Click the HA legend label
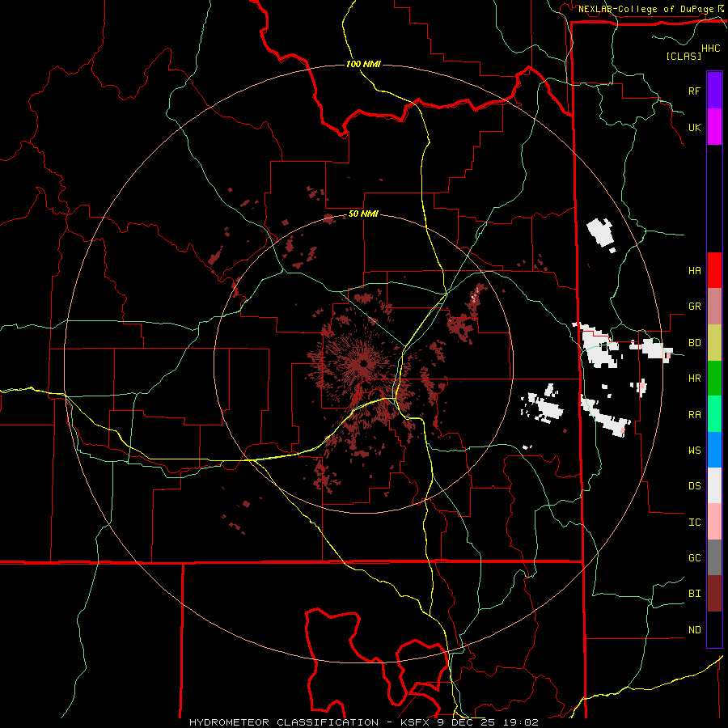The image size is (728, 728). point(695,270)
